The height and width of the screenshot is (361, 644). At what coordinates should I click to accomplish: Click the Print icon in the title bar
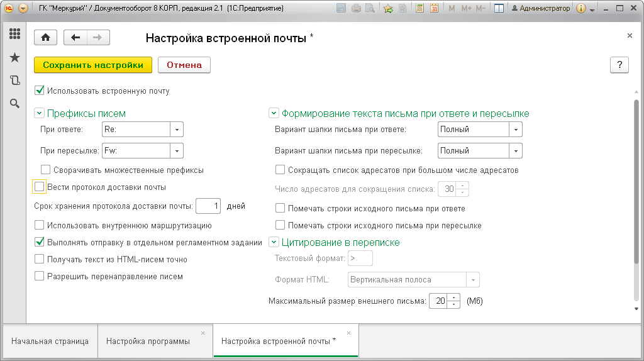[x=356, y=8]
